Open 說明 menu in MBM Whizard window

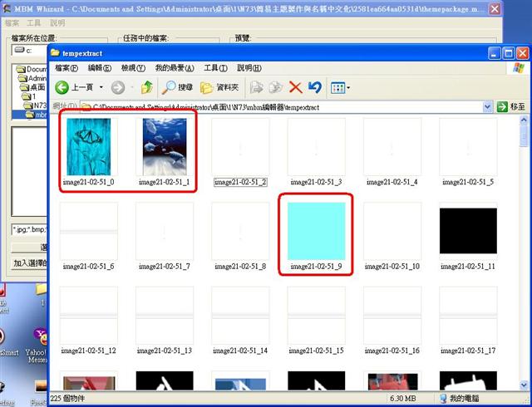(57, 23)
